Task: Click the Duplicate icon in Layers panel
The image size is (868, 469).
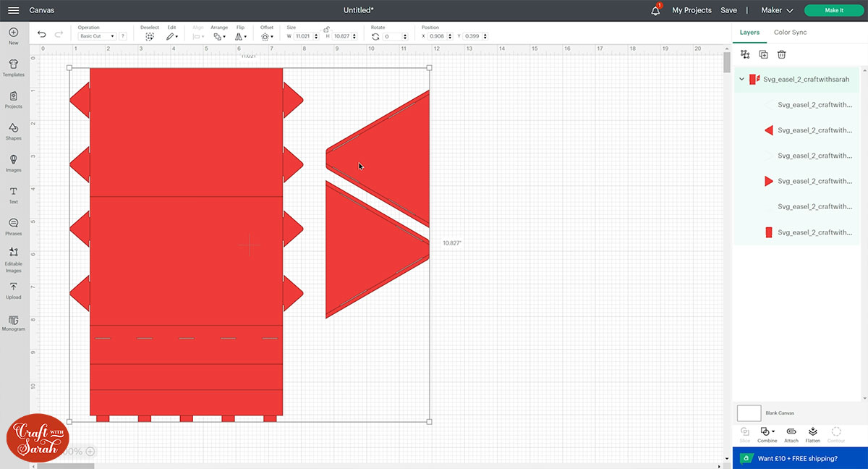Action: coord(763,54)
